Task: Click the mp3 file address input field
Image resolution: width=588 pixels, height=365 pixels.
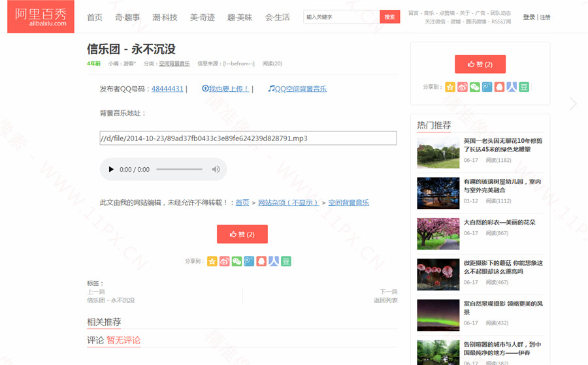Action: tap(248, 138)
